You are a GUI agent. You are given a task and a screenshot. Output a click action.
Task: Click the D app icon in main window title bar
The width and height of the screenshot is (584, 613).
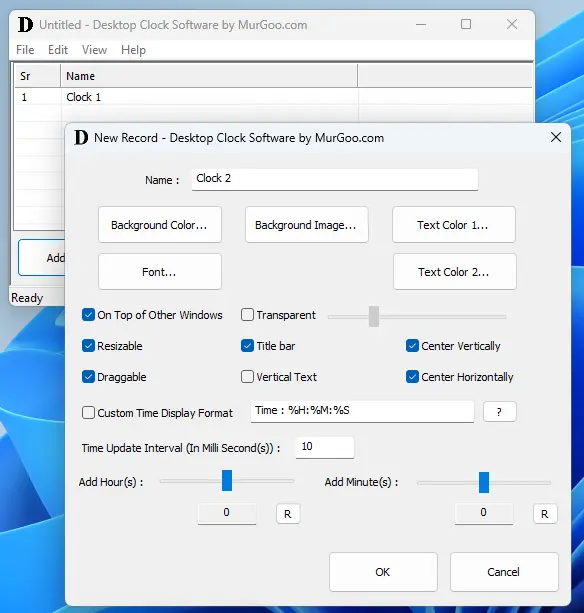(25, 25)
